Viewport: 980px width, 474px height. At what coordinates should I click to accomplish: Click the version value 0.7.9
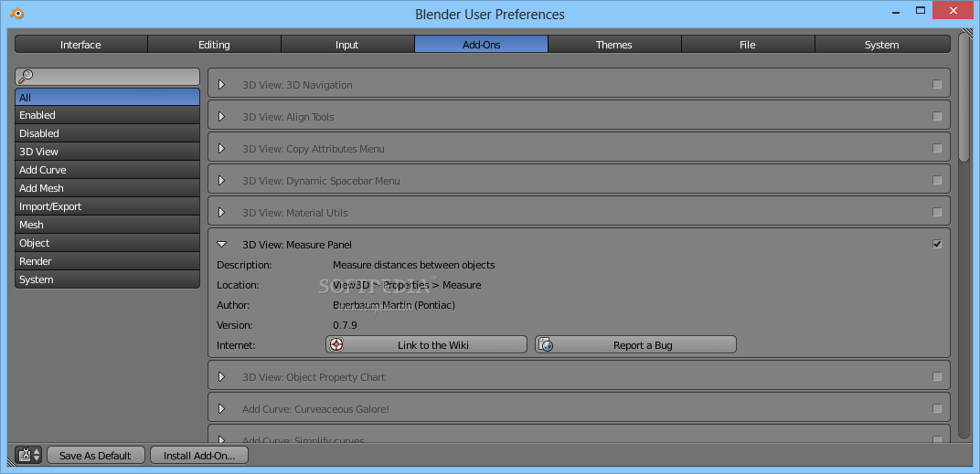pyautogui.click(x=345, y=325)
